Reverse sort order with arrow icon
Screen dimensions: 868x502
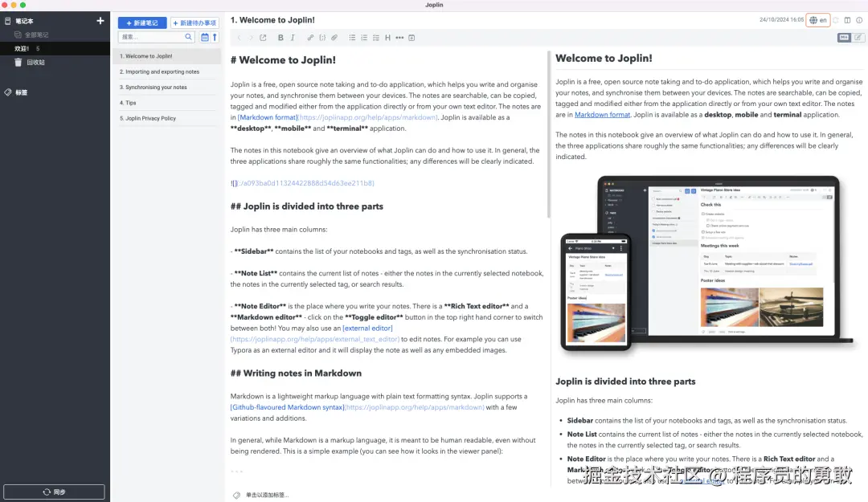[x=215, y=37]
